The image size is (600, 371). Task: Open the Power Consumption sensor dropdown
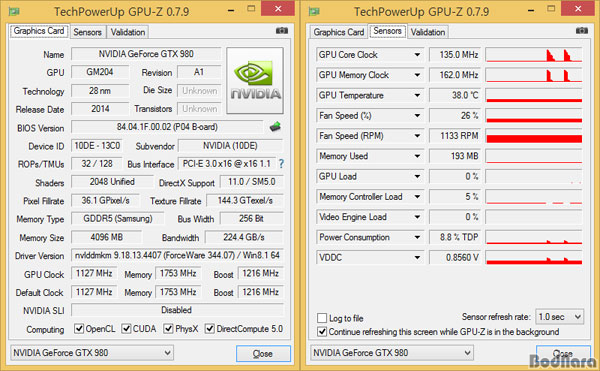pos(417,237)
